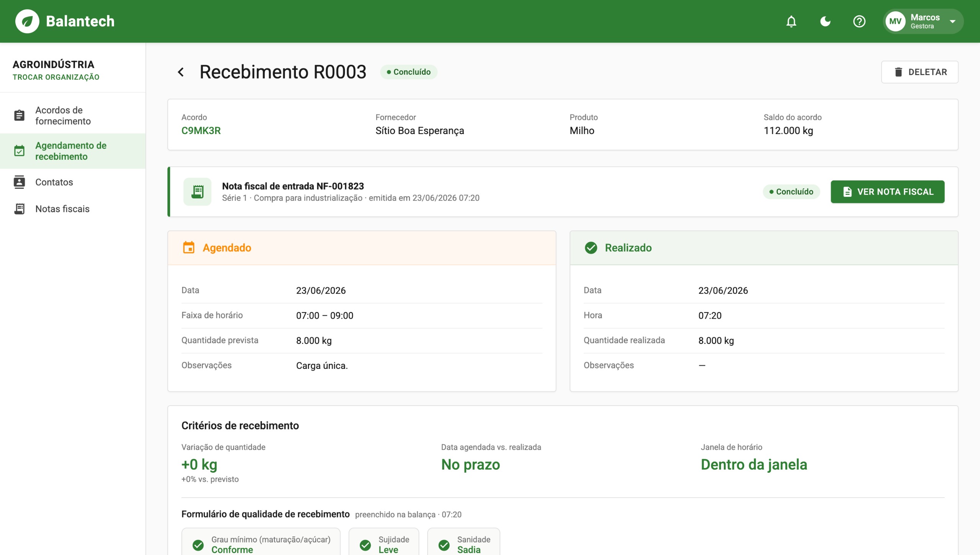
Task: Click the Grau mínimo Conforme check icon
Action: [x=198, y=545]
